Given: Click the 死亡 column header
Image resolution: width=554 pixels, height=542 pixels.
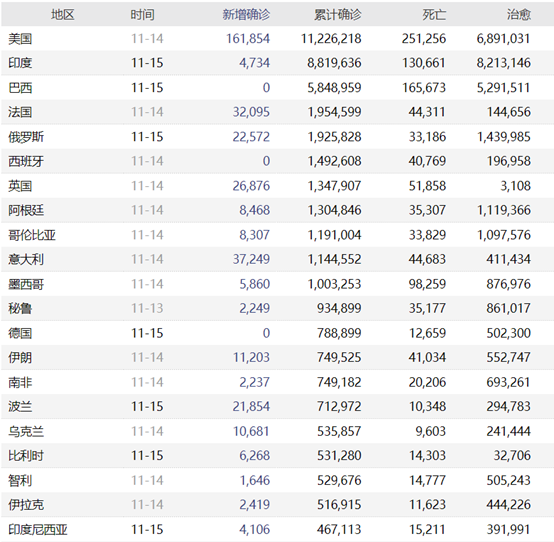Looking at the screenshot, I should pos(434,14).
